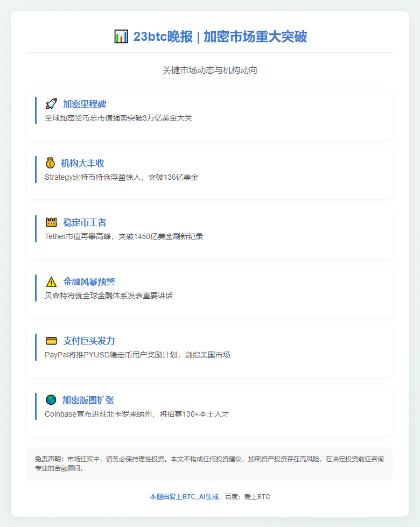Click the crown icon beside 稳定币王者
The image size is (420, 527).
(51, 222)
